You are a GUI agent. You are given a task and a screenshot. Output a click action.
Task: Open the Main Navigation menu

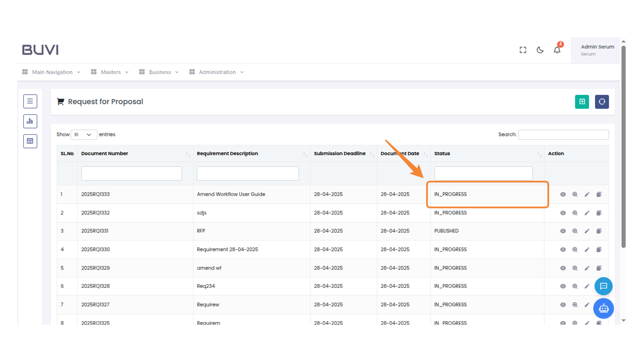(x=52, y=72)
